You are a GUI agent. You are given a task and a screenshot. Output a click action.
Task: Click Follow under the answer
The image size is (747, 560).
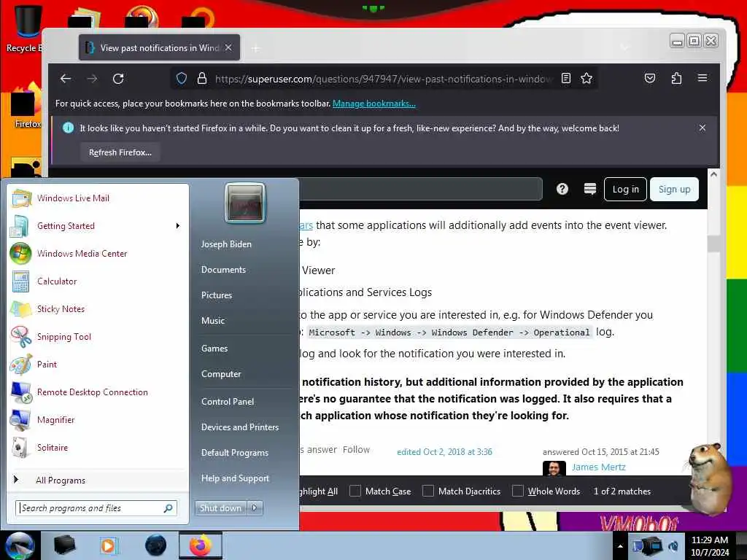[x=356, y=449]
